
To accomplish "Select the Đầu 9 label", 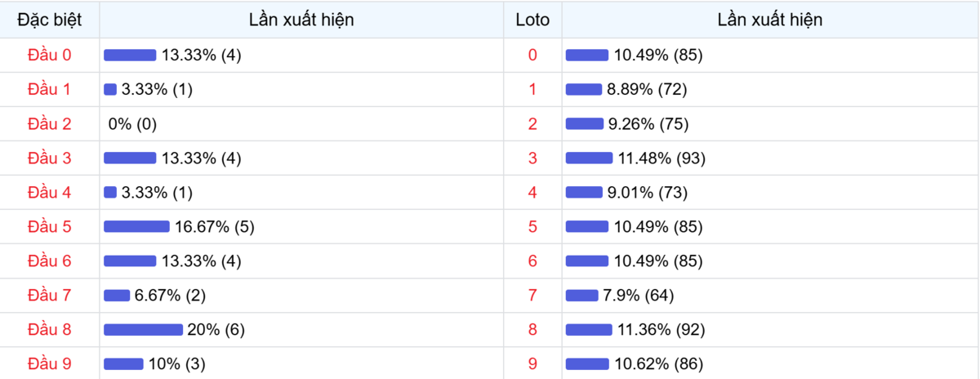I will point(50,364).
